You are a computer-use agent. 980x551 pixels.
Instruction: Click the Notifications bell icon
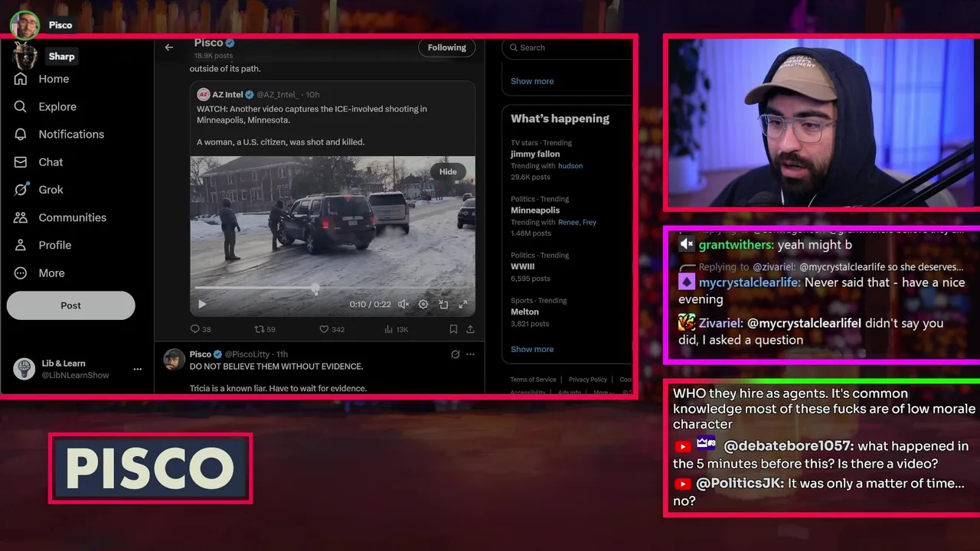pos(21,134)
